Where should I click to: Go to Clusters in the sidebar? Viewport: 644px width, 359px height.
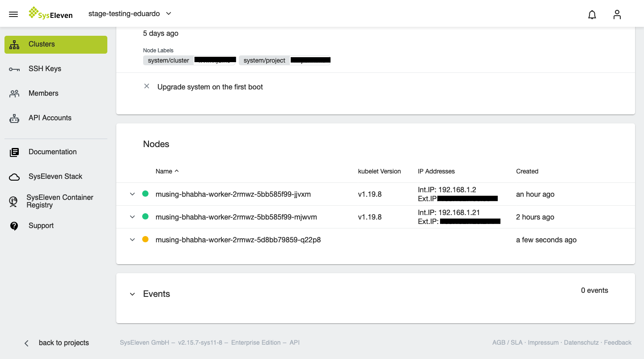tap(56, 45)
